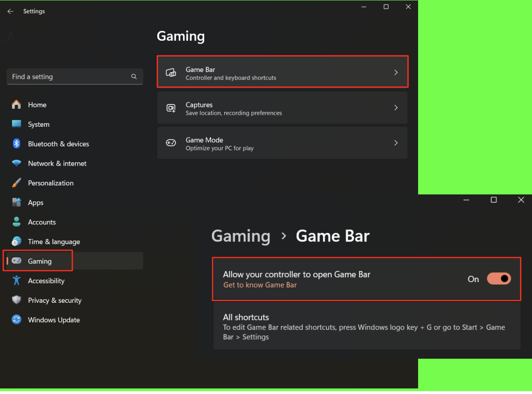532x394 pixels.
Task: Go to Privacy & security
Action: (54, 300)
